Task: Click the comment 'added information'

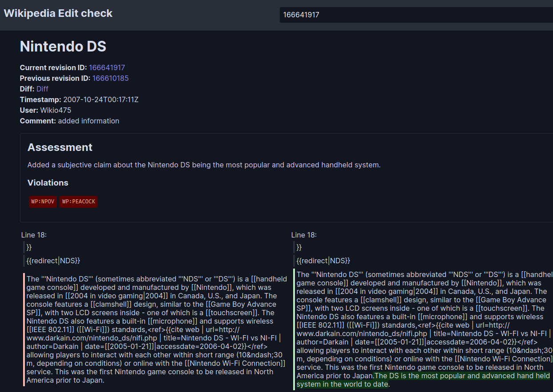Action: pyautogui.click(x=88, y=121)
